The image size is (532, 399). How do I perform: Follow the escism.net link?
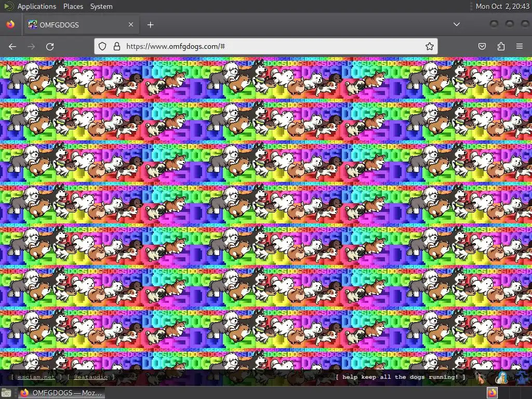click(36, 377)
